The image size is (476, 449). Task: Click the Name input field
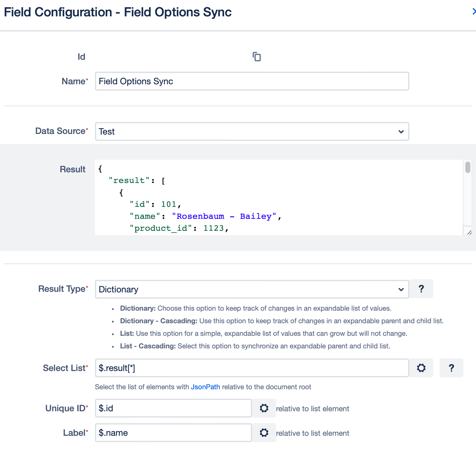point(252,81)
